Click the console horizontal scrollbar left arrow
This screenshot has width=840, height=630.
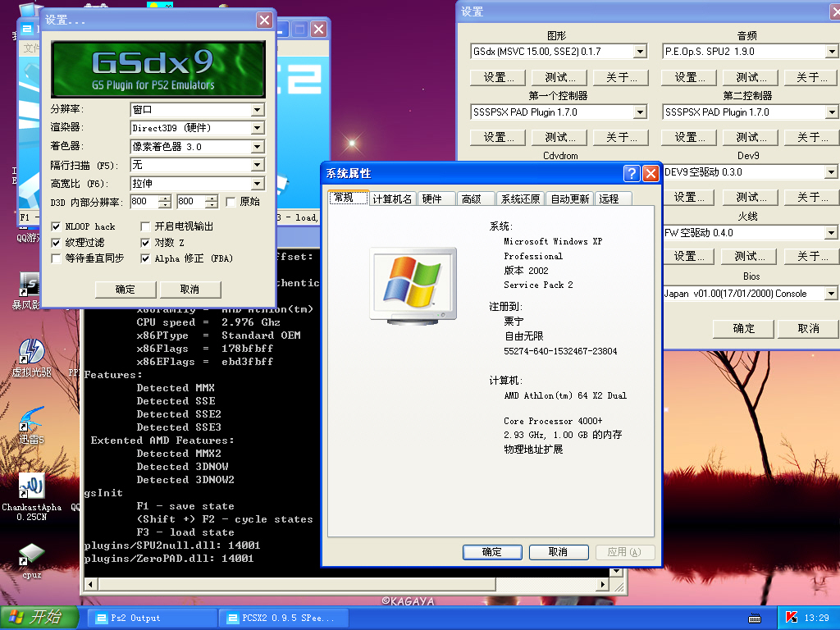coord(90,584)
